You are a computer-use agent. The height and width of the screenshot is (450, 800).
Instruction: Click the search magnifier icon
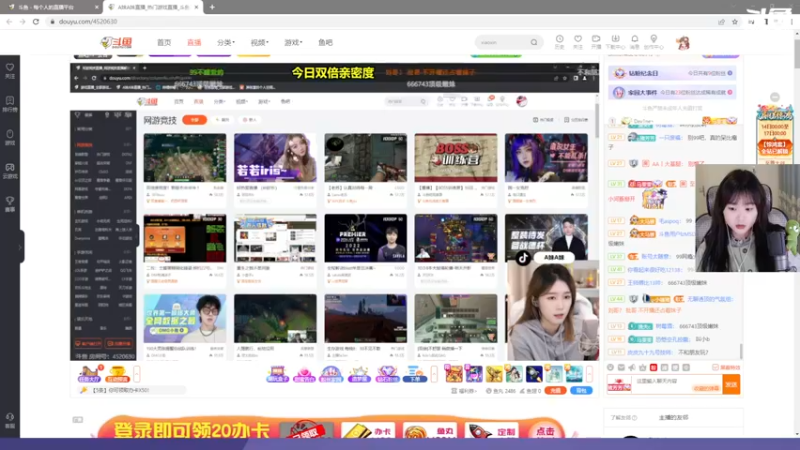(x=534, y=42)
